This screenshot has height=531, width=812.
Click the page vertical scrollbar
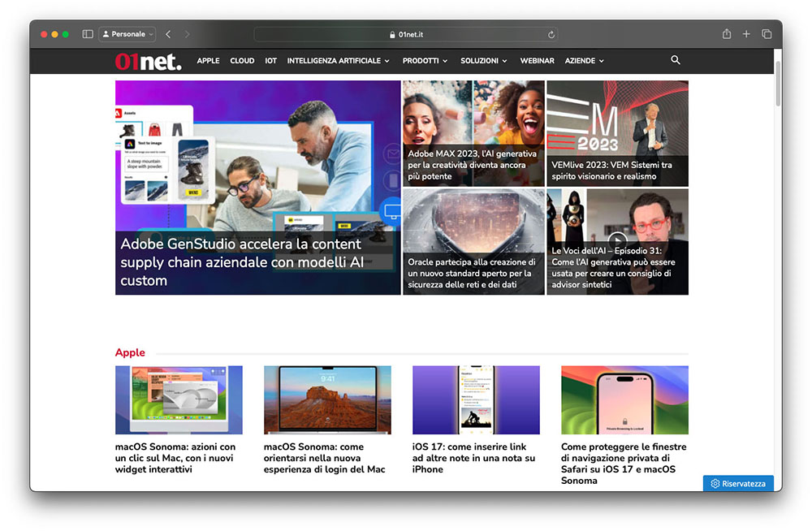[779, 81]
